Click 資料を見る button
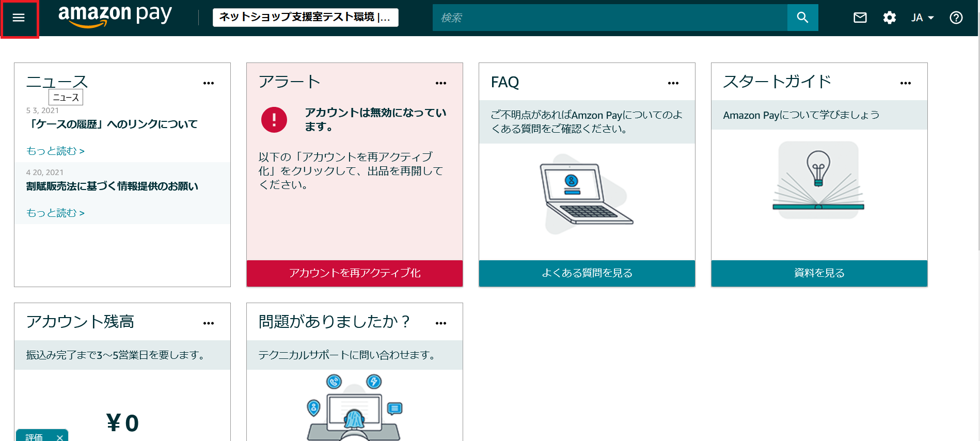 click(x=819, y=273)
